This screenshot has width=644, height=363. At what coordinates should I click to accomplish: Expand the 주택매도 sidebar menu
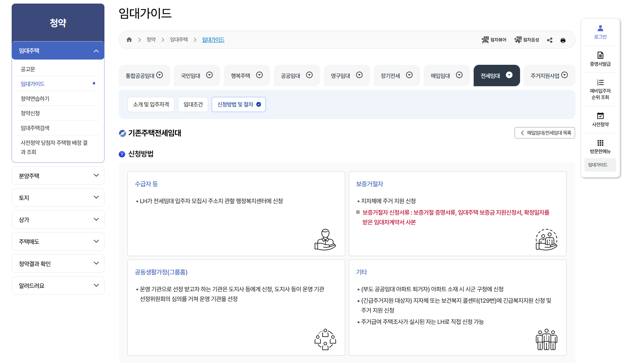pos(58,242)
